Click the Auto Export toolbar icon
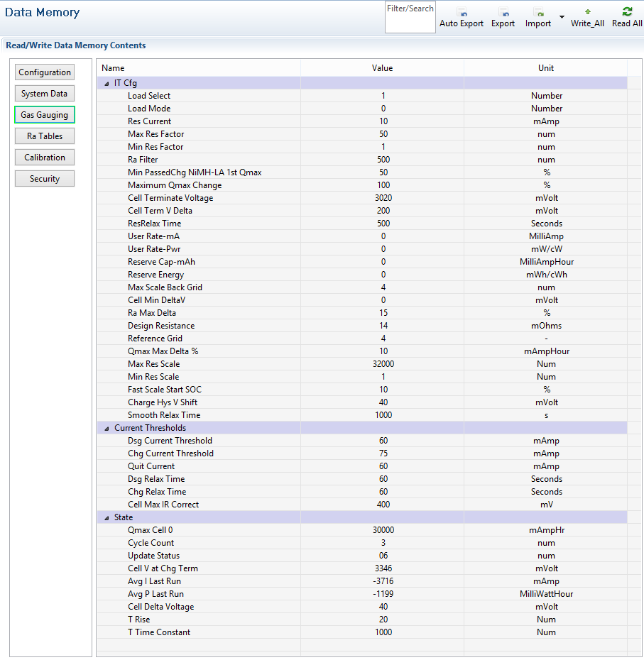Viewport: 644px width, 660px height. [x=462, y=12]
